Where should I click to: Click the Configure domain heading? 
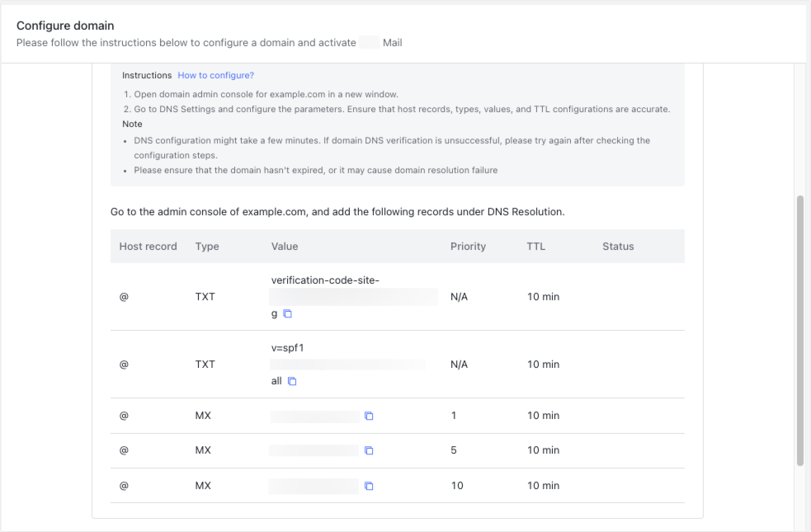click(65, 26)
